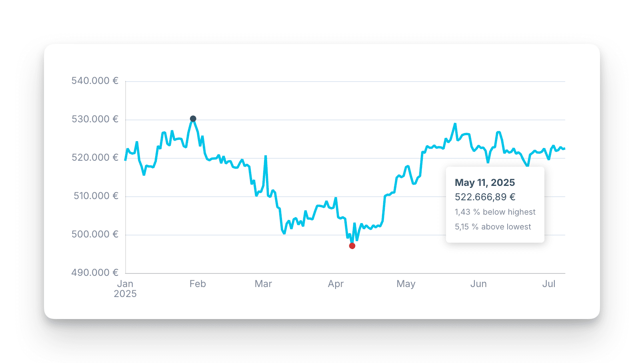
Task: Click the 500.000 € axis label
Action: (x=95, y=234)
